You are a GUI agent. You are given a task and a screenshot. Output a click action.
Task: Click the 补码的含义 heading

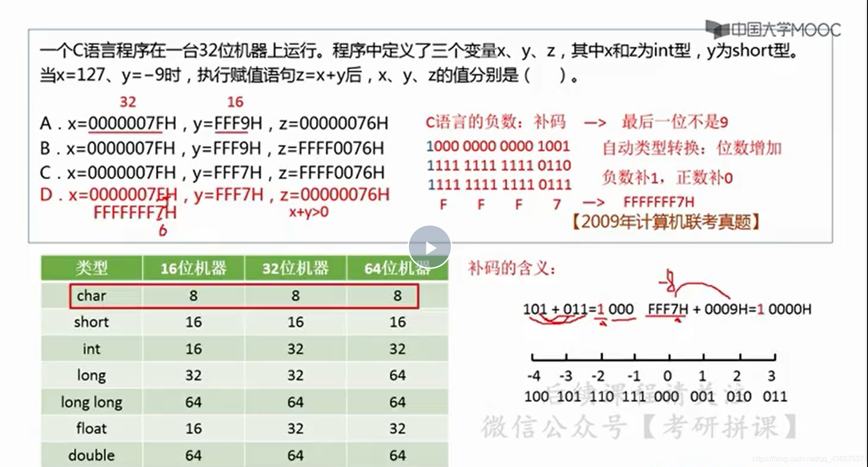pos(512,268)
